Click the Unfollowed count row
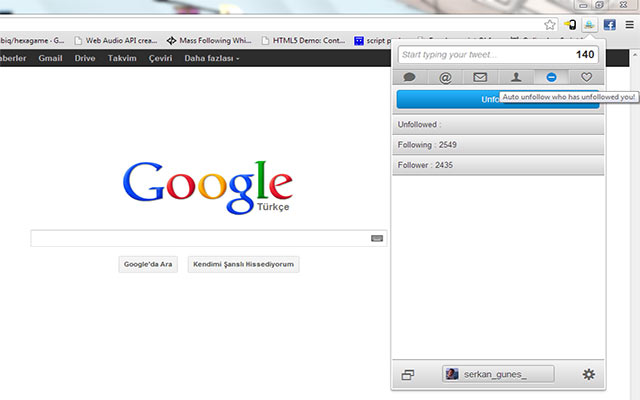This screenshot has height=400, width=640. pos(498,124)
